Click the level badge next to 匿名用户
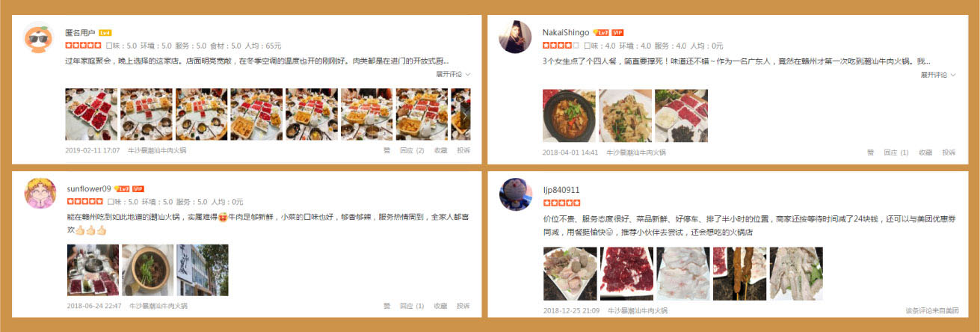The width and height of the screenshot is (980, 332). 105,34
